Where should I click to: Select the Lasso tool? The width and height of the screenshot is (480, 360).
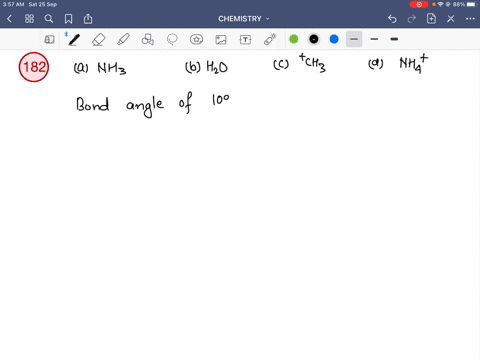coord(172,40)
